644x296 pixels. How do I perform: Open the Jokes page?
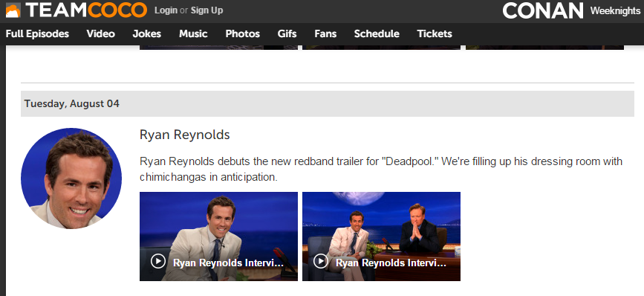click(146, 33)
